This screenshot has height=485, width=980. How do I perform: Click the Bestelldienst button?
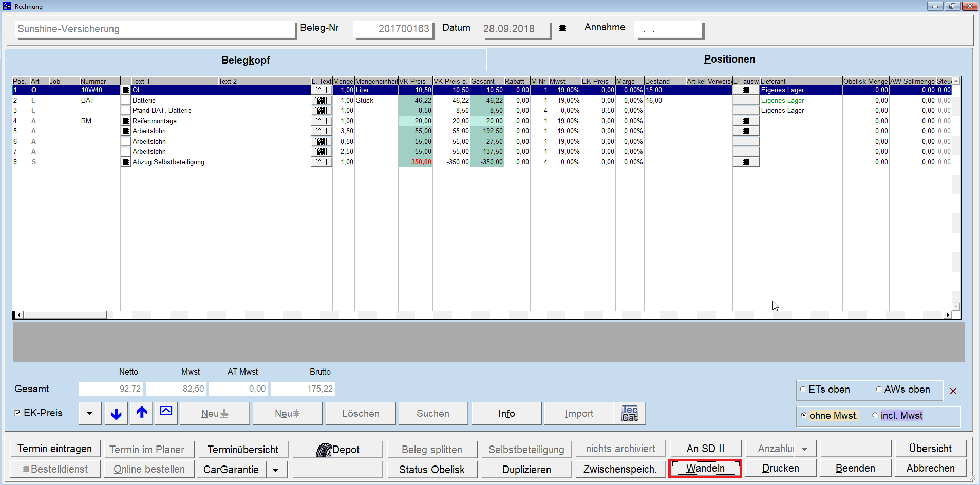55,469
